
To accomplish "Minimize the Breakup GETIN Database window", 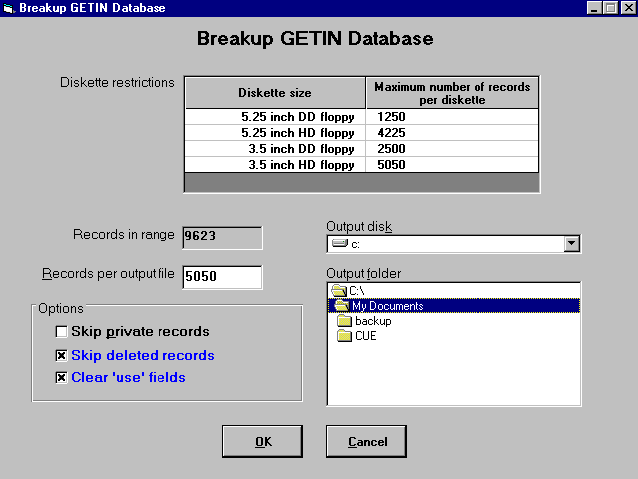I will tap(594, 8).
